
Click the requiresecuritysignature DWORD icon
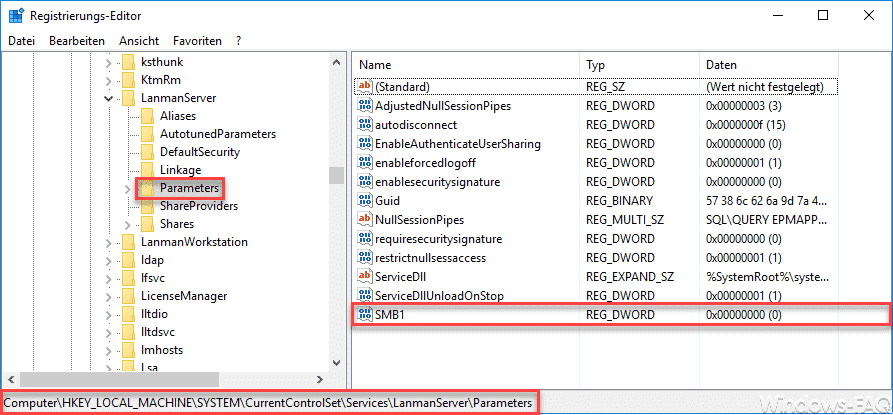(364, 239)
